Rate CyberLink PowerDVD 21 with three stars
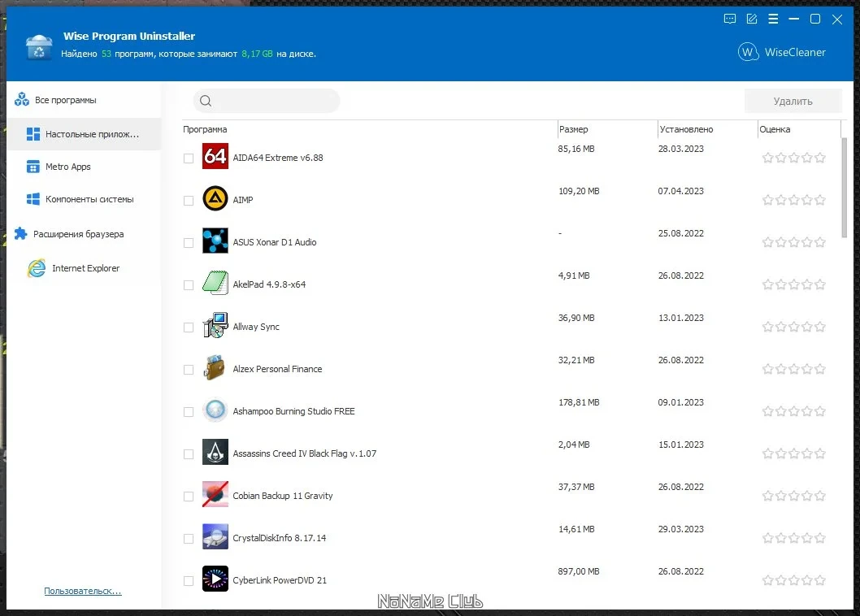 (793, 580)
